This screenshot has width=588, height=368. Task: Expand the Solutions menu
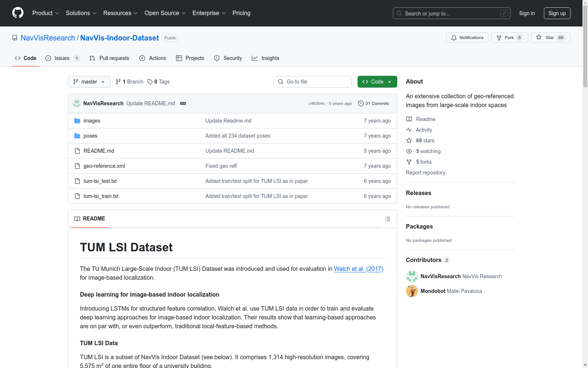[x=81, y=13]
